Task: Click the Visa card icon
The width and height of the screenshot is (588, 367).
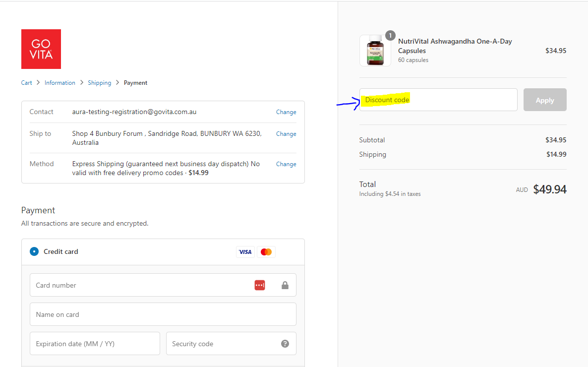Action: pos(245,252)
